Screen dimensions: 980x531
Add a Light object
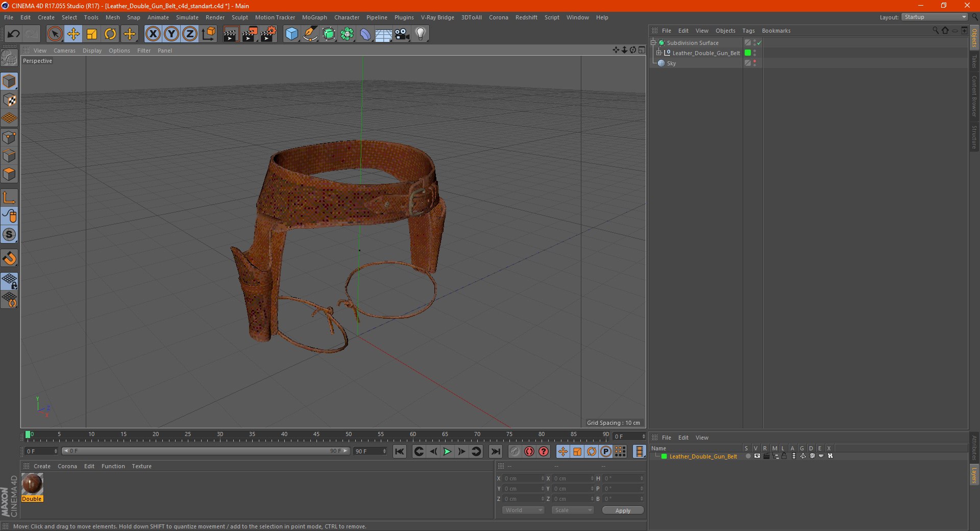[421, 34]
